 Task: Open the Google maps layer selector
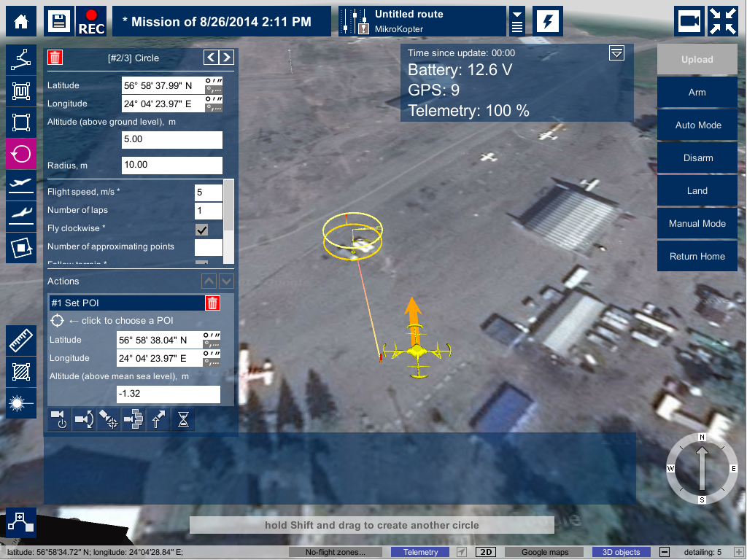point(544,553)
